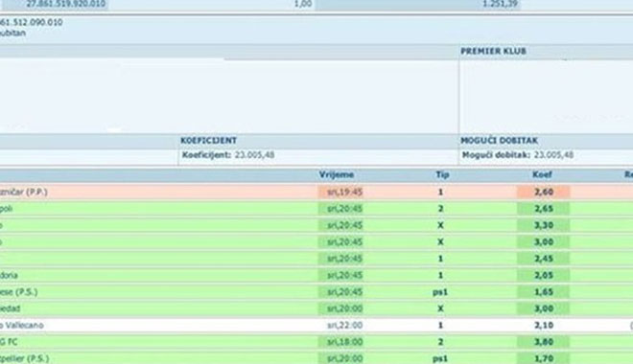The image size is (633, 364).
Task: Click the MOGUĆI DOBITAK section header
Action: 500,140
